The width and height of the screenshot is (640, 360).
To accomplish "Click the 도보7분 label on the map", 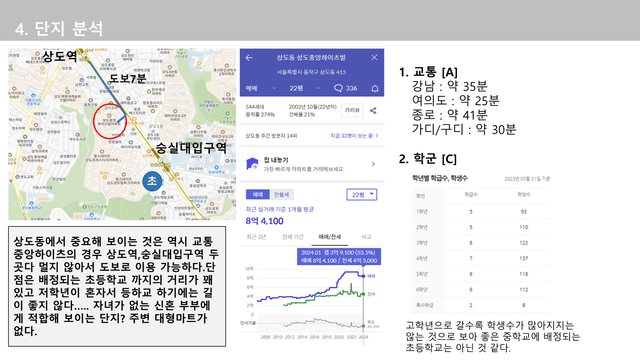I will click(127, 78).
